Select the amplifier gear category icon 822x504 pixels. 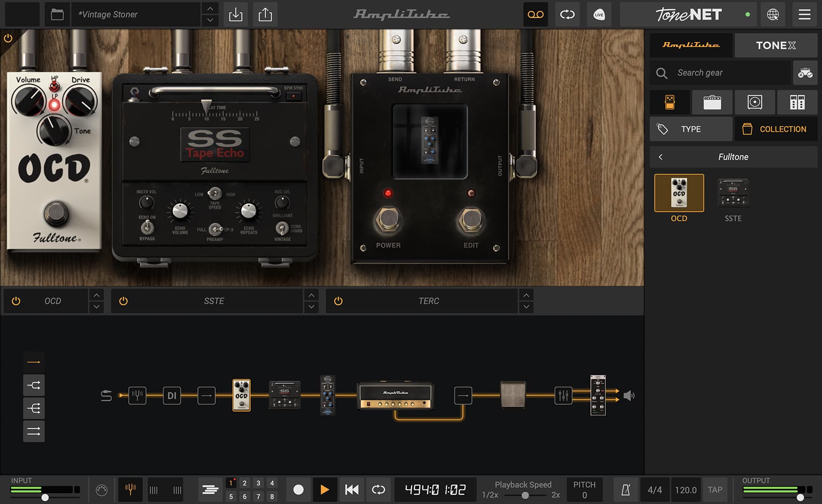click(x=712, y=102)
